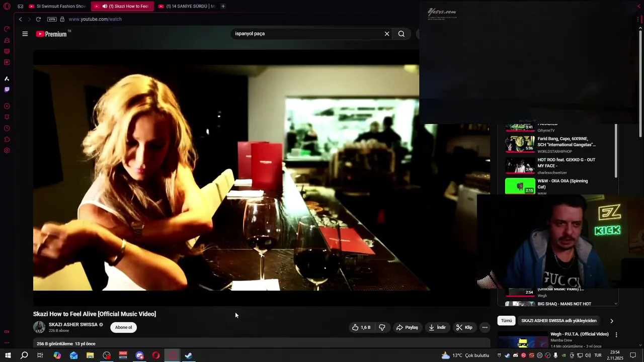Open the Opera GX menu logo
Image resolution: width=644 pixels, height=362 pixels.
7,7
